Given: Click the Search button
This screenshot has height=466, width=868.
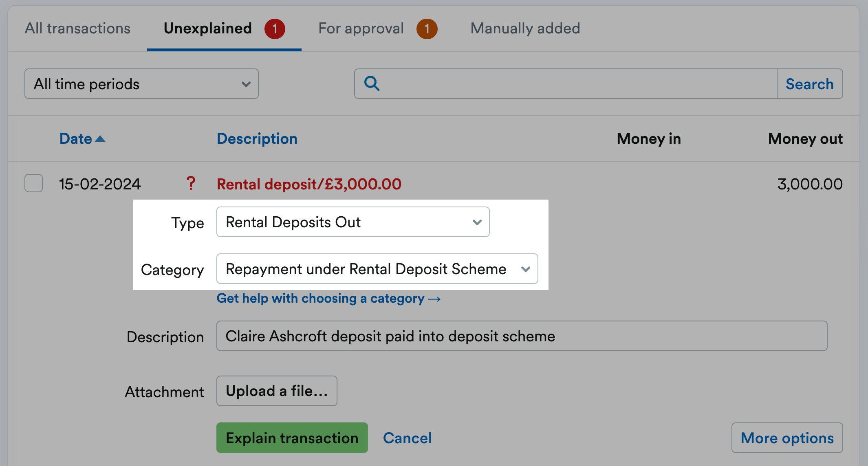Looking at the screenshot, I should 810,84.
